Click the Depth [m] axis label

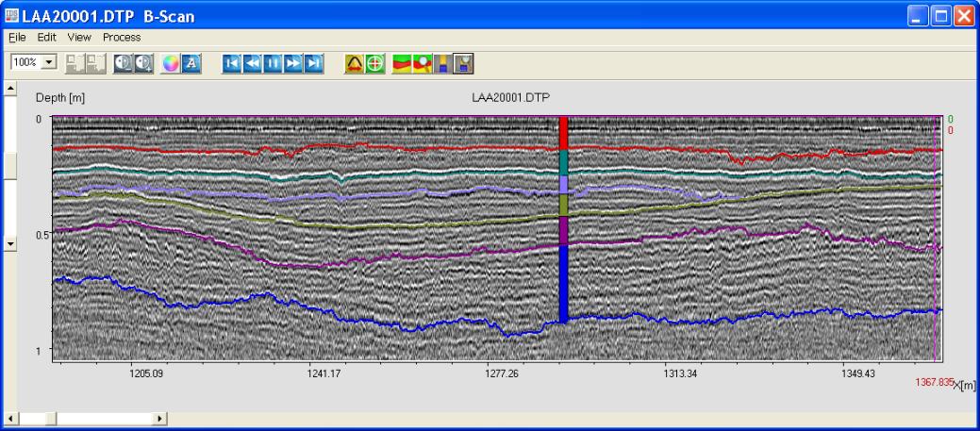[60, 97]
